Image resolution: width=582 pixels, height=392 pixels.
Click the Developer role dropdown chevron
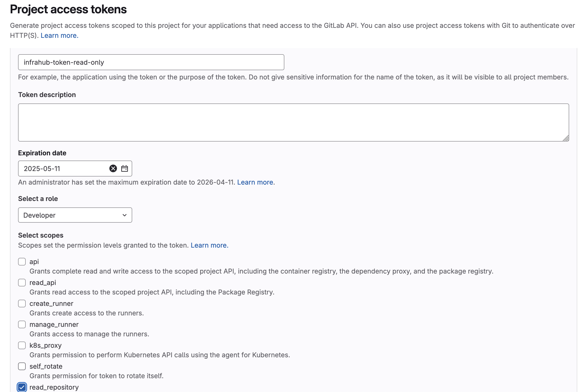tap(124, 215)
